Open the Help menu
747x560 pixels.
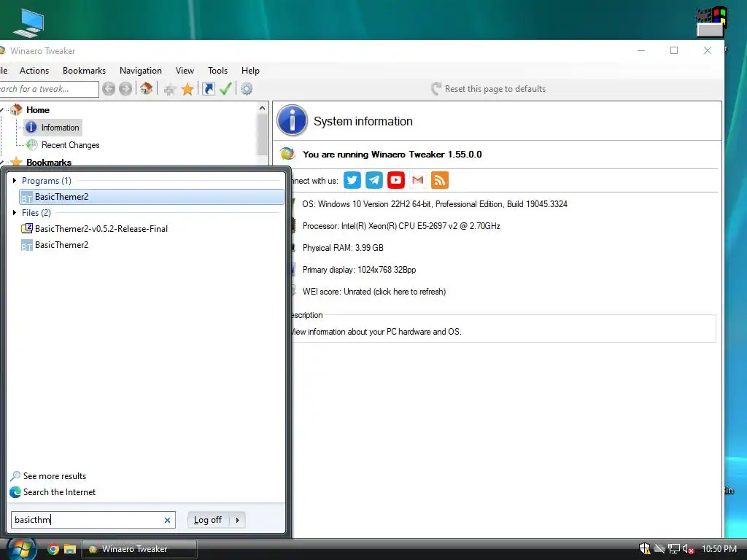(x=250, y=71)
